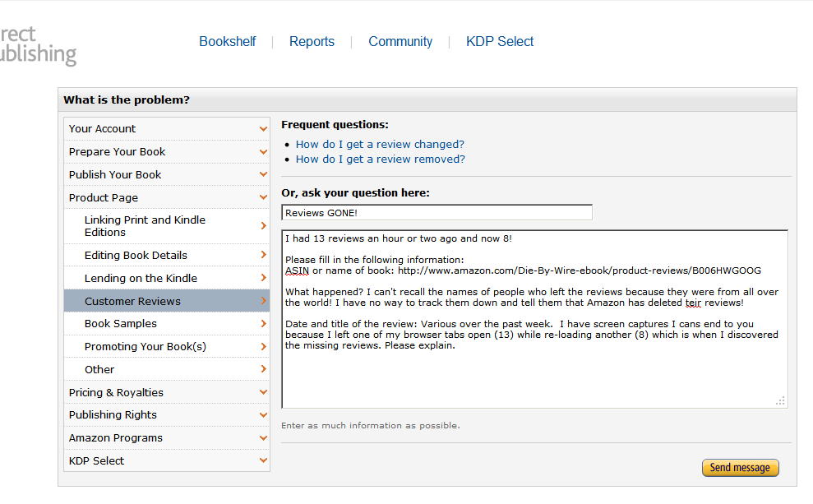813x504 pixels.
Task: Expand the Prepare Your Book category
Action: tap(263, 152)
